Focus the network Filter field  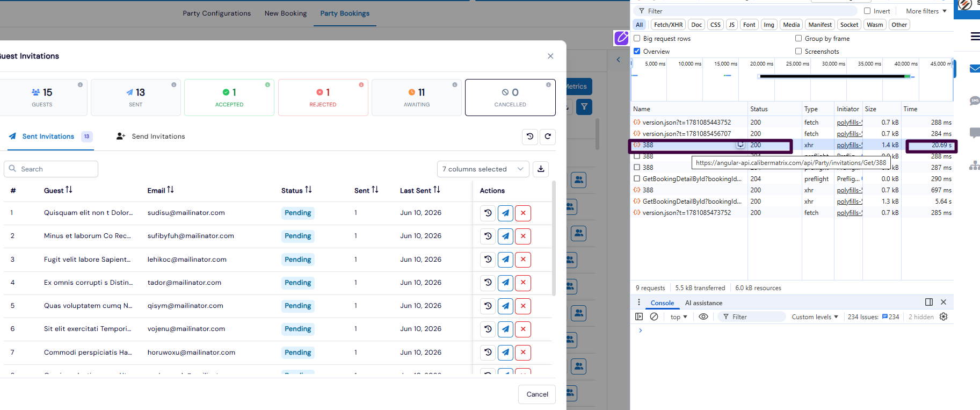[746, 11]
